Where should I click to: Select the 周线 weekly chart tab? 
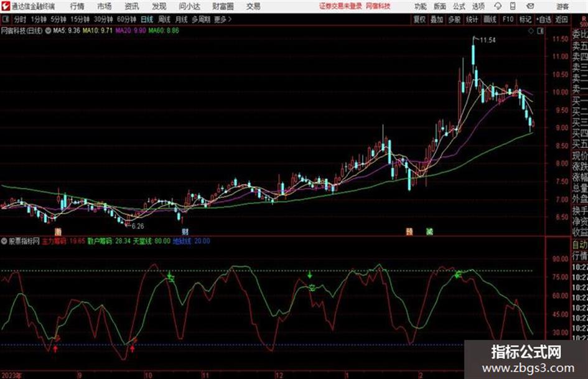coord(164,19)
